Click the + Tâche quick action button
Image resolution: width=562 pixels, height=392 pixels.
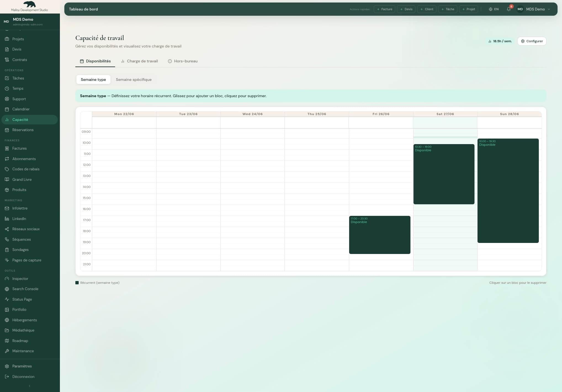pyautogui.click(x=448, y=9)
